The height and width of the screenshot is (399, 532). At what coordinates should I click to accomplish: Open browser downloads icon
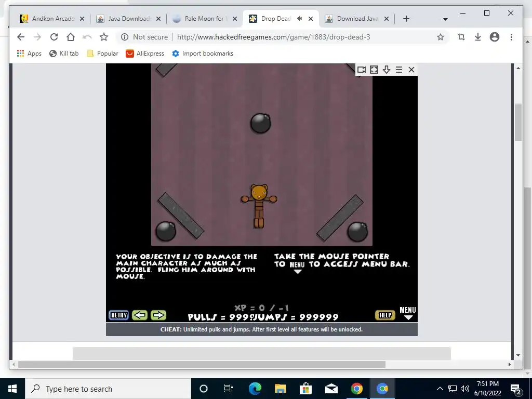pos(478,37)
